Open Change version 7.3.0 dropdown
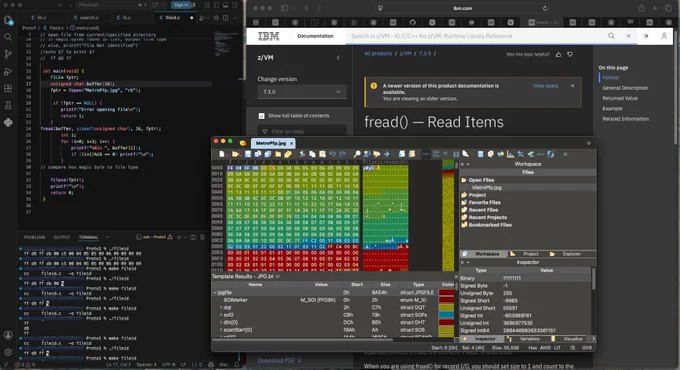This screenshot has width=680, height=370. click(x=301, y=92)
